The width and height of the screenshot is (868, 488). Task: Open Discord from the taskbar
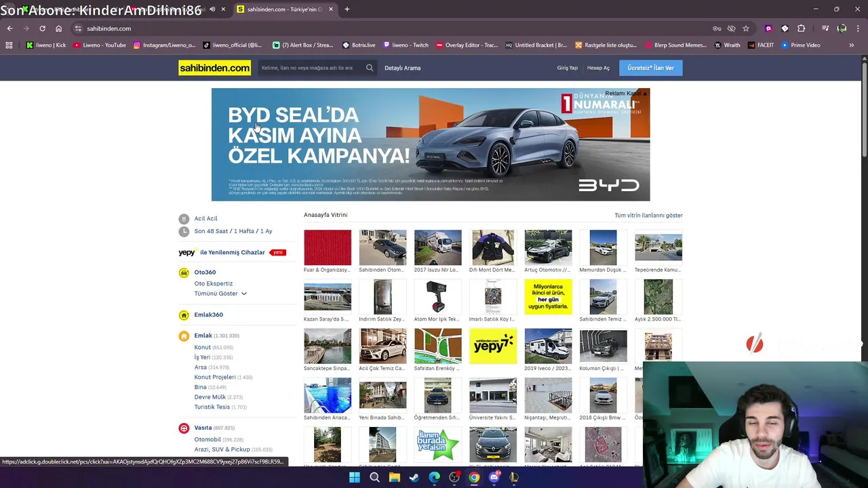pos(494,477)
